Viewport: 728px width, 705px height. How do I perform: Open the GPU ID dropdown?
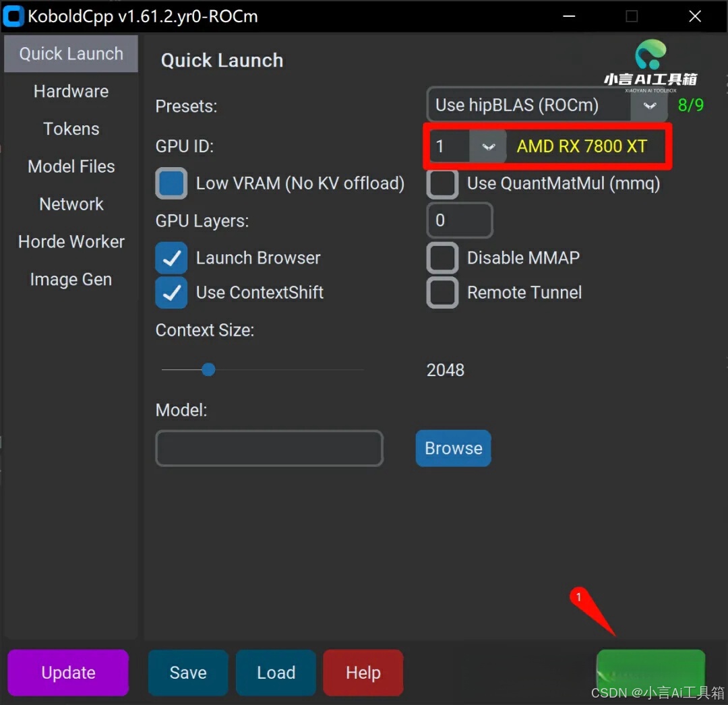point(487,147)
